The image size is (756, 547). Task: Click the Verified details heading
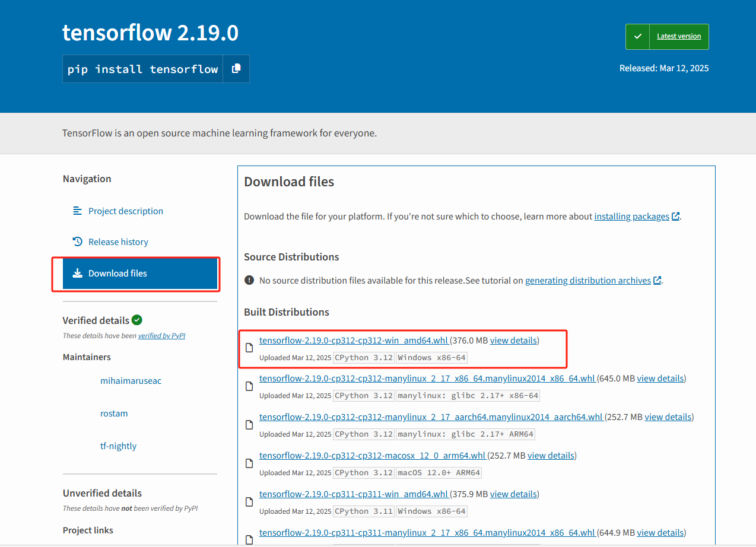point(96,320)
